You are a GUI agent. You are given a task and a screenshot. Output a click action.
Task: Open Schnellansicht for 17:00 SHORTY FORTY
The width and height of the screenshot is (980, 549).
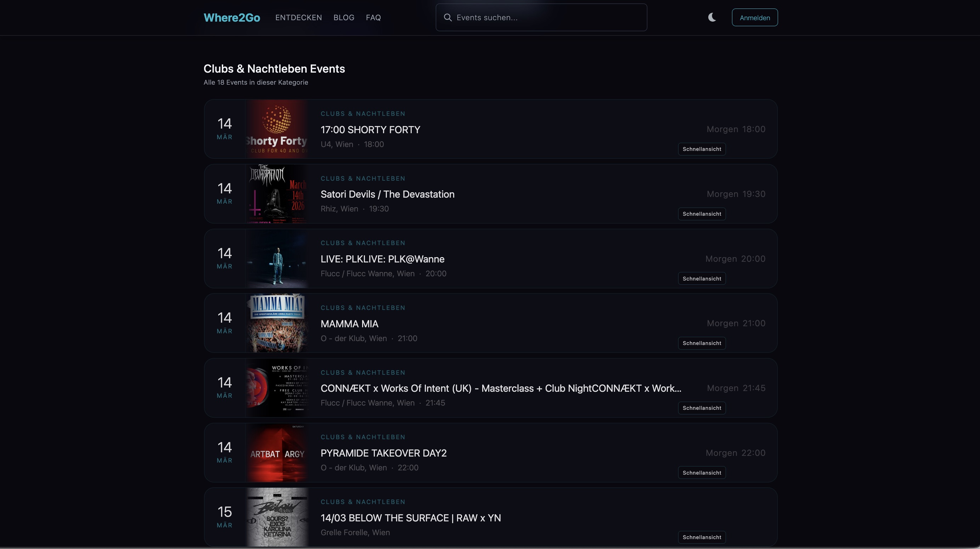[x=702, y=149]
